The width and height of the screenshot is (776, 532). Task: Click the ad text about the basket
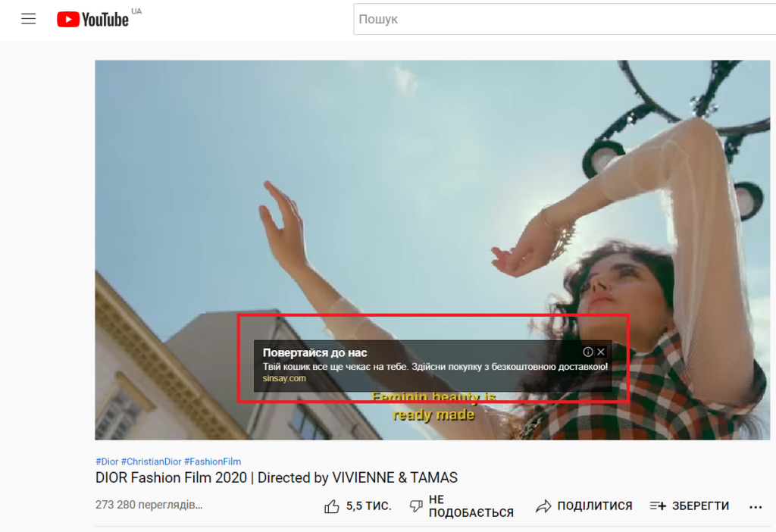[435, 367]
